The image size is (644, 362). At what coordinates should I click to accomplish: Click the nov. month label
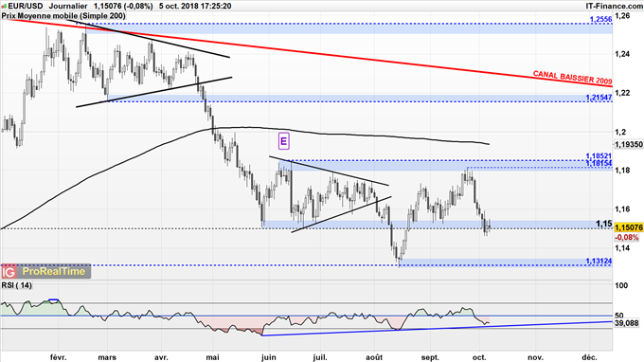pyautogui.click(x=535, y=357)
